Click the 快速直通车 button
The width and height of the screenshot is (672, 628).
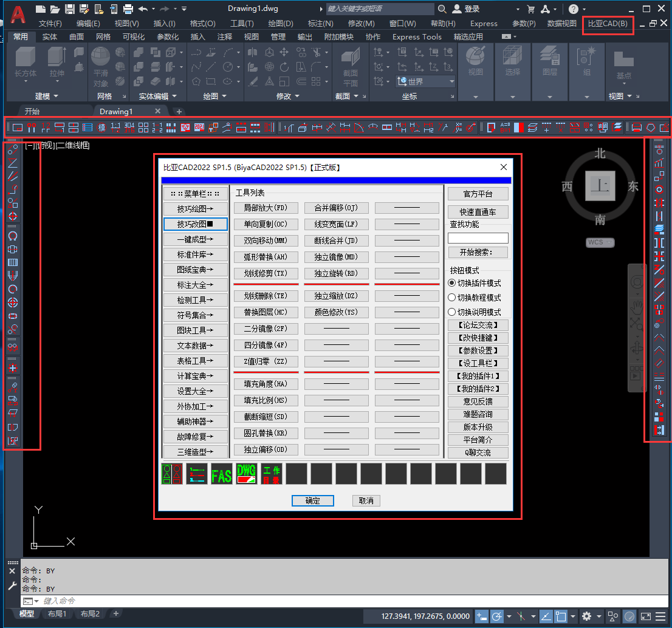coord(478,212)
